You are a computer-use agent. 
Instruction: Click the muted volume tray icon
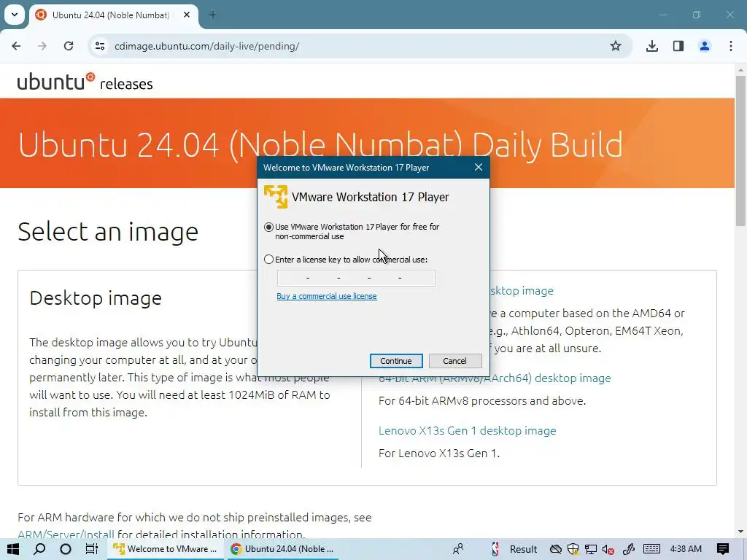(x=608, y=549)
